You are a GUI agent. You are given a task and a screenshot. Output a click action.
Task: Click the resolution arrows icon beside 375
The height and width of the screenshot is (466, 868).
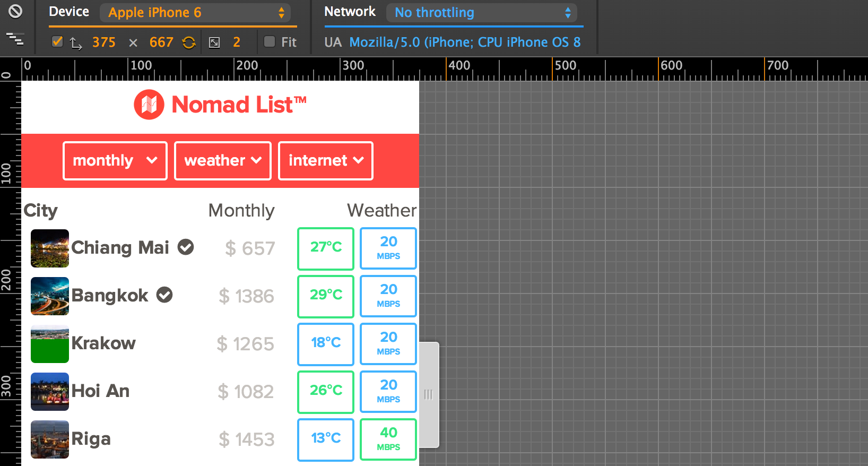click(x=76, y=43)
